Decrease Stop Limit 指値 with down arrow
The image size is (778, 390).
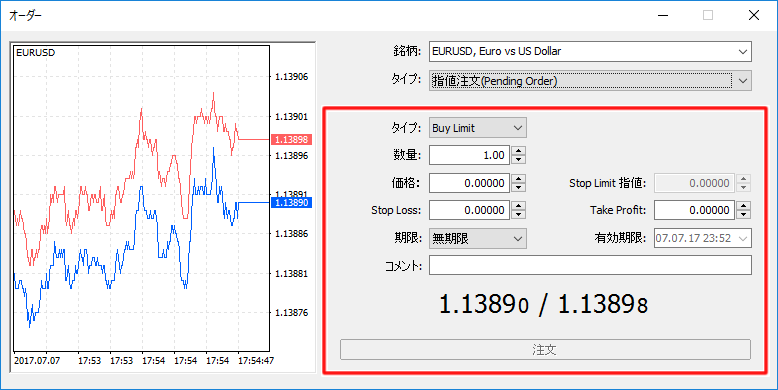[x=743, y=188]
